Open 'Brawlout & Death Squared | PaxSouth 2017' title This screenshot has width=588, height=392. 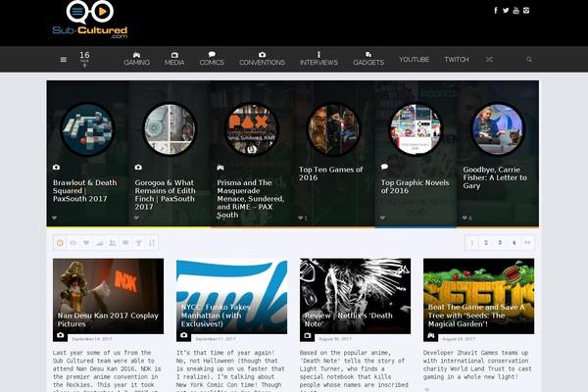coord(85,190)
